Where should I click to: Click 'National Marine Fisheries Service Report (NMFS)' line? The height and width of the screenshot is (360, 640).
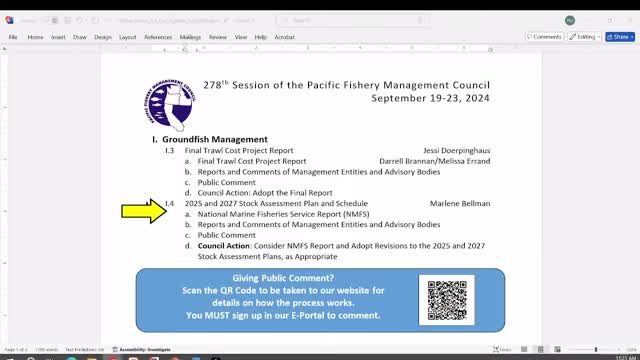(283, 214)
